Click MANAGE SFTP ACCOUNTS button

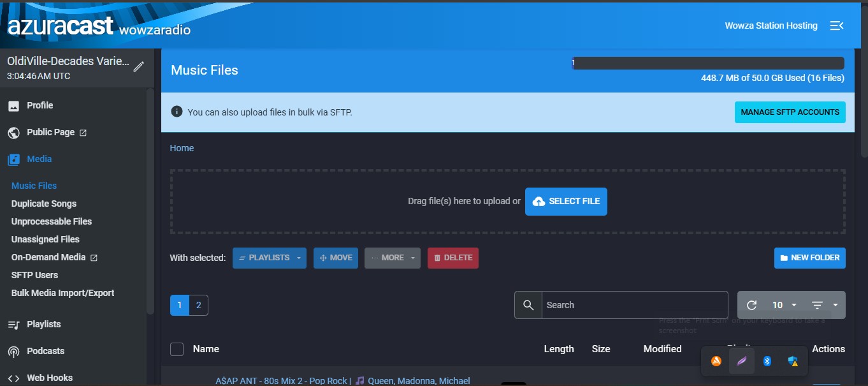click(790, 112)
